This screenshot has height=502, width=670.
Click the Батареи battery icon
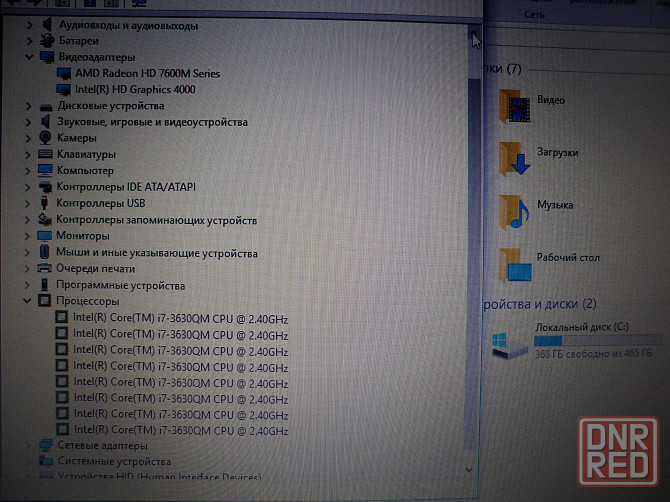pyautogui.click(x=47, y=41)
